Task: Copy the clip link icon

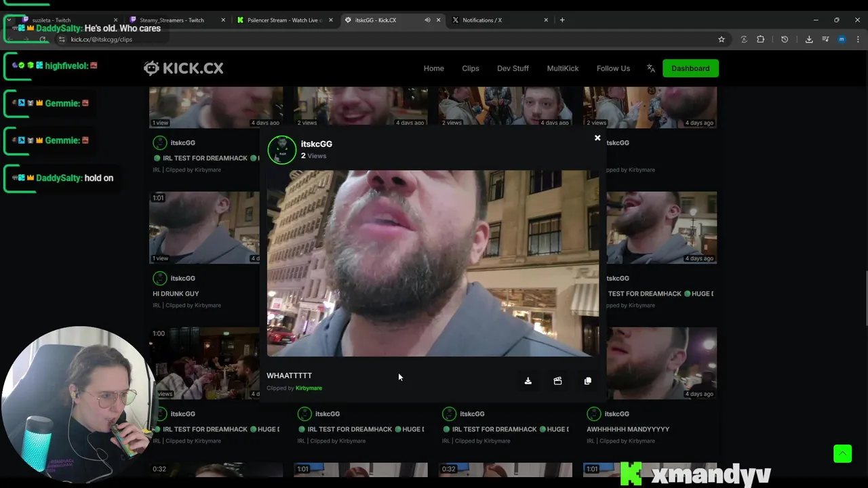Action: coord(587,381)
